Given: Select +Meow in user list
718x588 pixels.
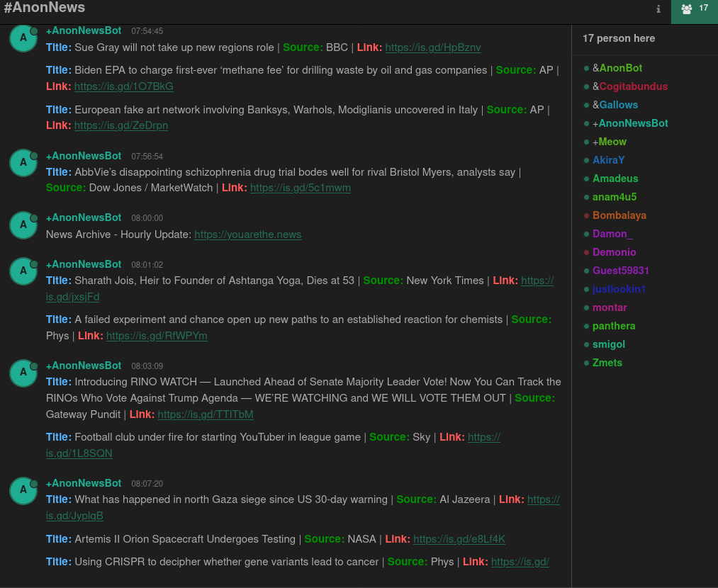Looking at the screenshot, I should coord(609,142).
